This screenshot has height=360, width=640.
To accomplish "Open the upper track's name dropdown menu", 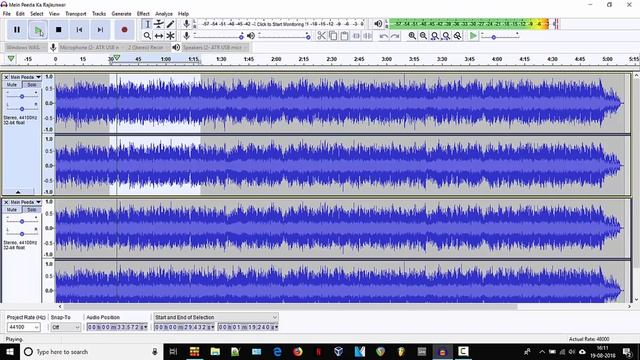I will click(26, 77).
